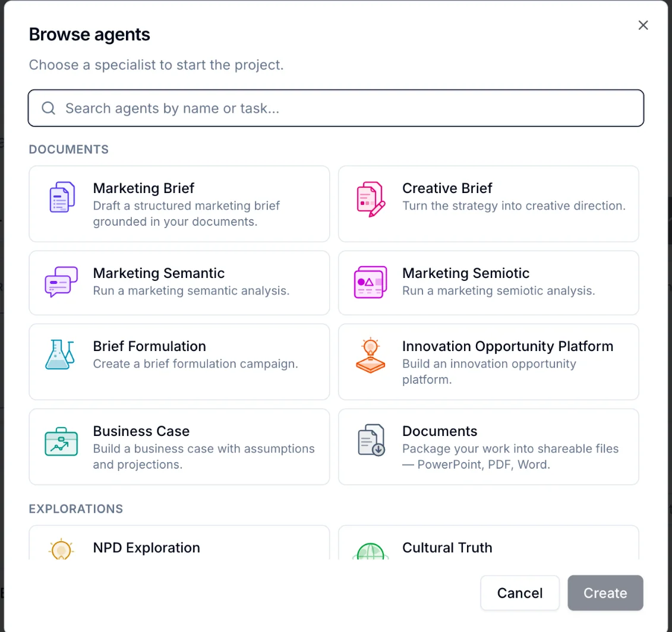Click the Documents download file icon
This screenshot has height=632, width=672.
(371, 440)
